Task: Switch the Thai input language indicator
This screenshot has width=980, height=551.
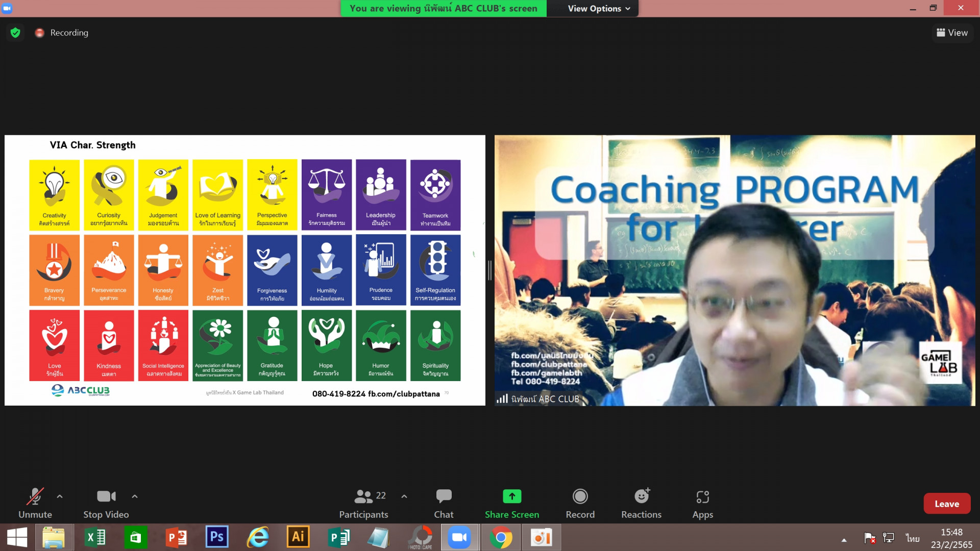Action: coord(912,538)
